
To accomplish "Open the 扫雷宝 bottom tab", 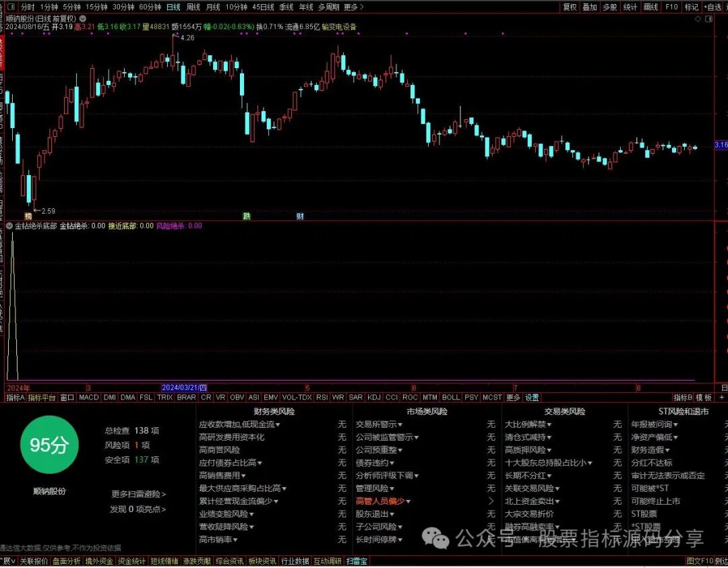I will point(357,561).
